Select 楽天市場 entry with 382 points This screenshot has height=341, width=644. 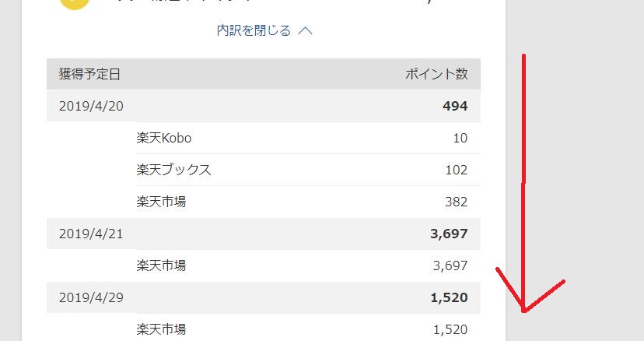tap(161, 202)
